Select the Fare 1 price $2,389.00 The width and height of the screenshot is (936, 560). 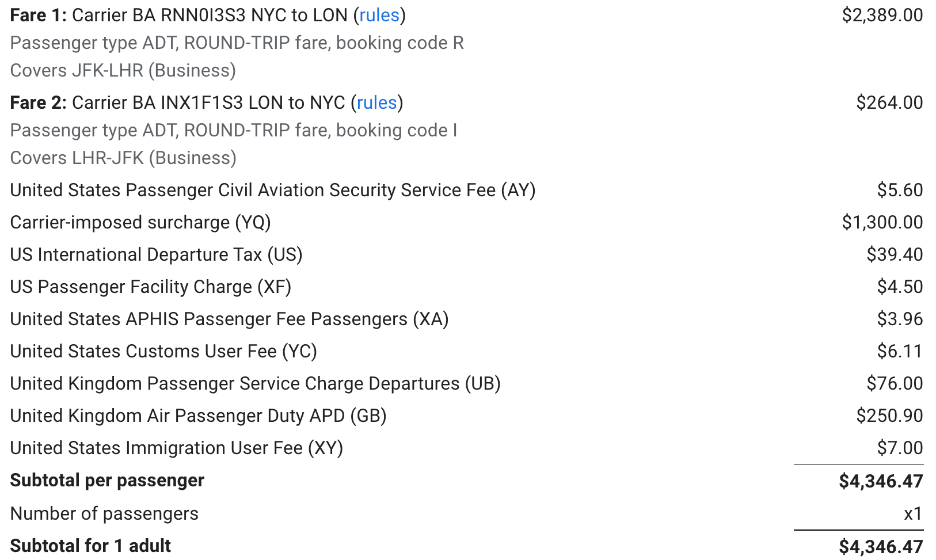pos(882,15)
